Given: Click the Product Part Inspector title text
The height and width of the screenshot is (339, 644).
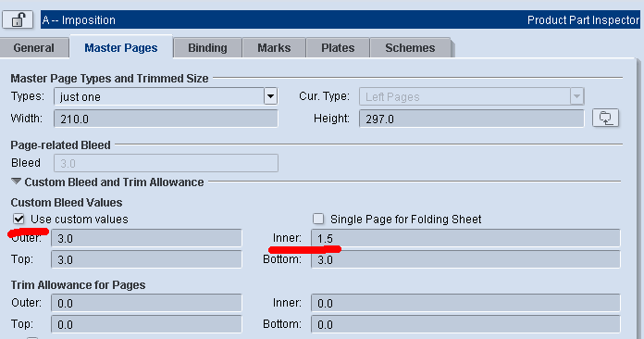Looking at the screenshot, I should click(583, 20).
